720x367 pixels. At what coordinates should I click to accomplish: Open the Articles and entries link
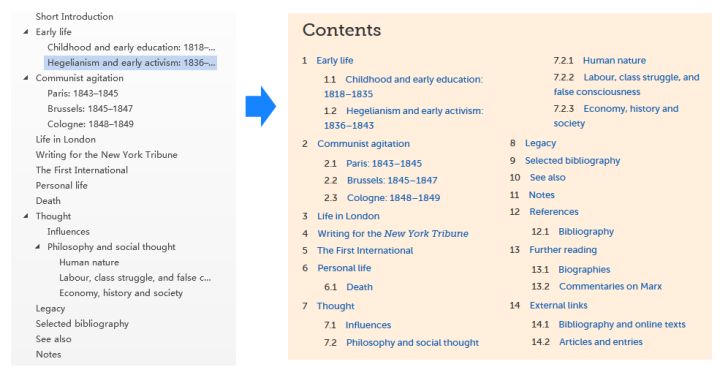(x=601, y=342)
